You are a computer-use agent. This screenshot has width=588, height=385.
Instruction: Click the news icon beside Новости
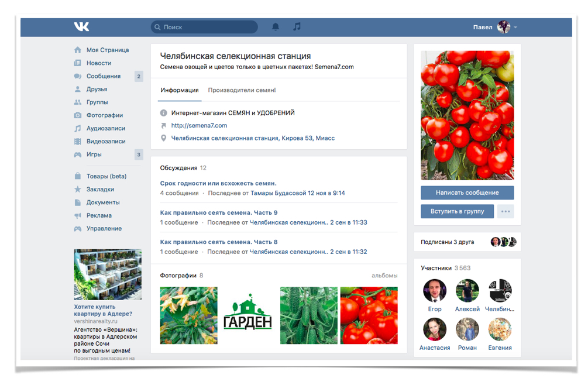tap(78, 63)
